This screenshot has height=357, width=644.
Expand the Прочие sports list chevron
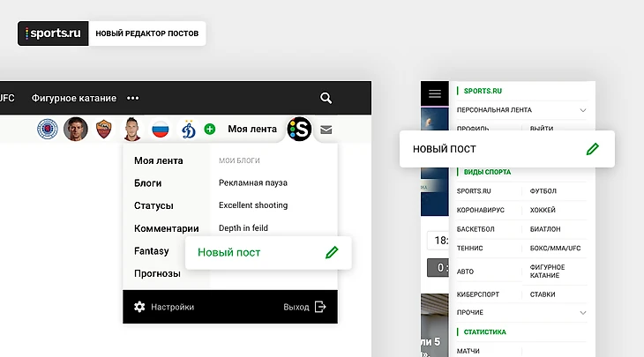pos(582,312)
